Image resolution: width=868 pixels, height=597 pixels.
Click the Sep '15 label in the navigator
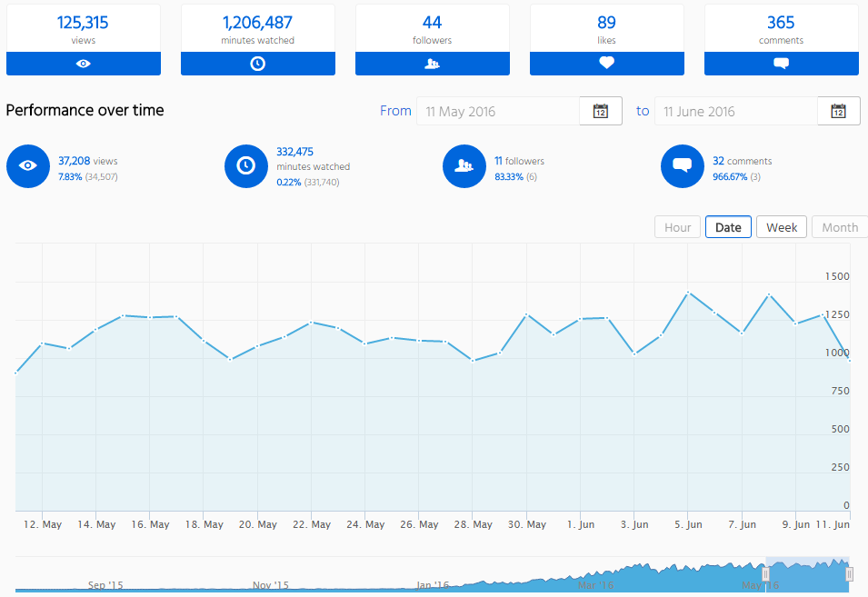click(105, 585)
